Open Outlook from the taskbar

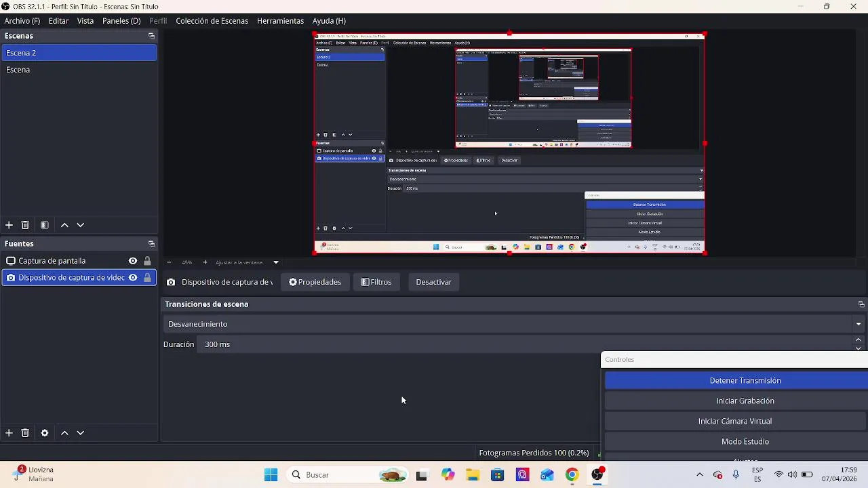click(x=547, y=475)
